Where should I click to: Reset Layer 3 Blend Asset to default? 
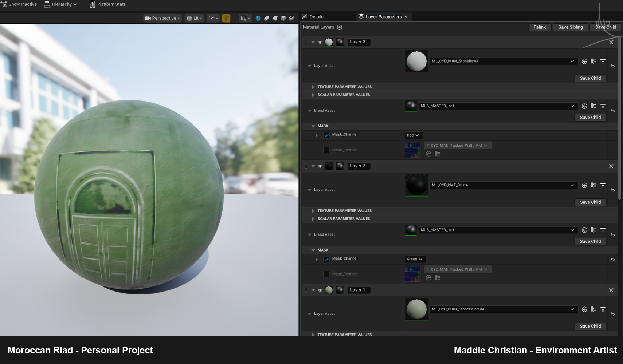coord(613,111)
